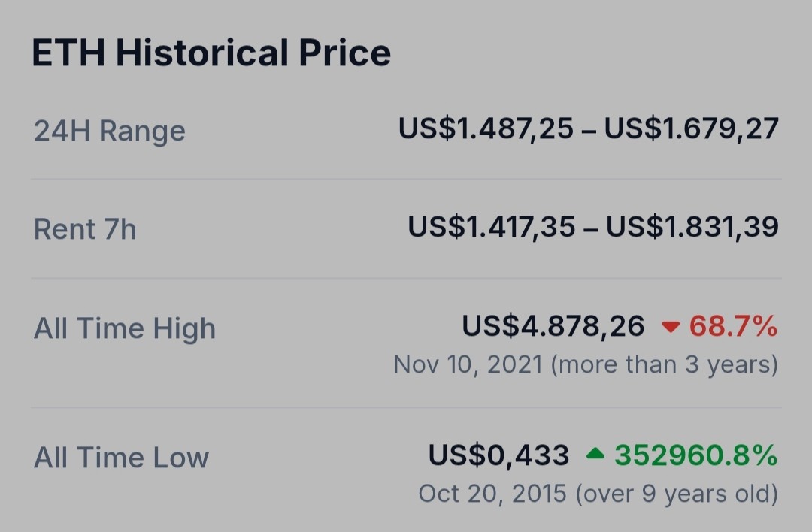The image size is (812, 532).
Task: Select the All Time High label
Action: click(125, 328)
